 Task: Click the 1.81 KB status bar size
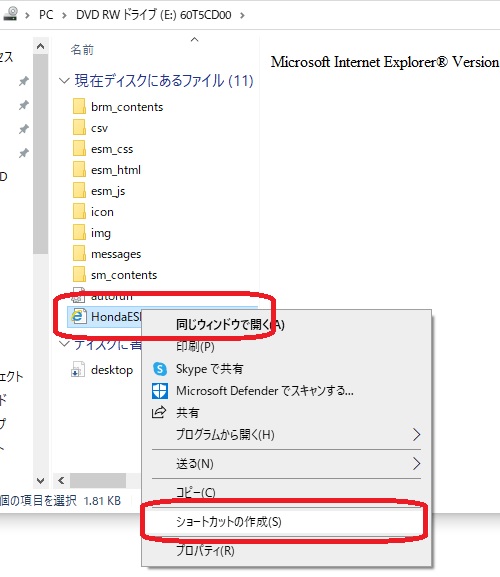(x=102, y=501)
